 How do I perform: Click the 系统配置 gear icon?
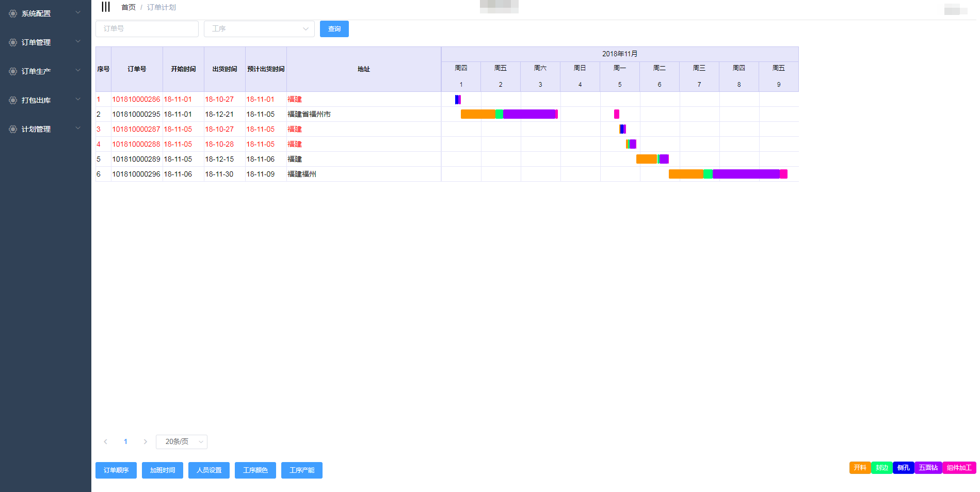coord(13,13)
